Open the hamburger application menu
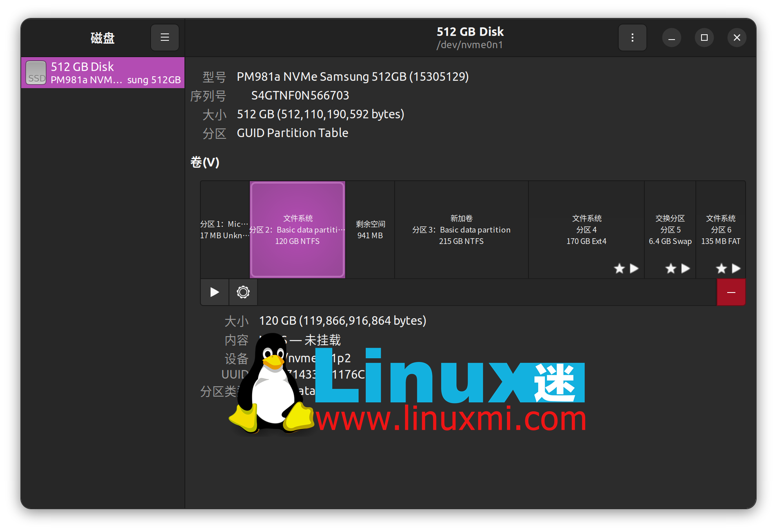777x532 pixels. 165,38
